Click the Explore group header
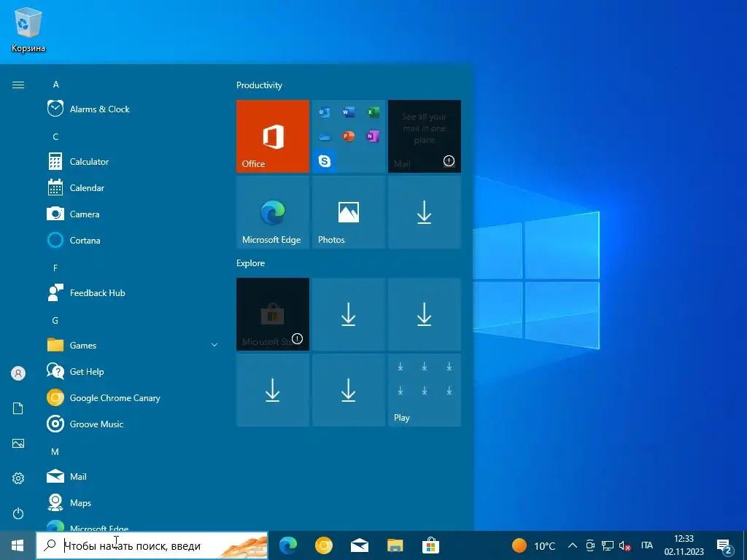The width and height of the screenshot is (747, 560). click(251, 262)
